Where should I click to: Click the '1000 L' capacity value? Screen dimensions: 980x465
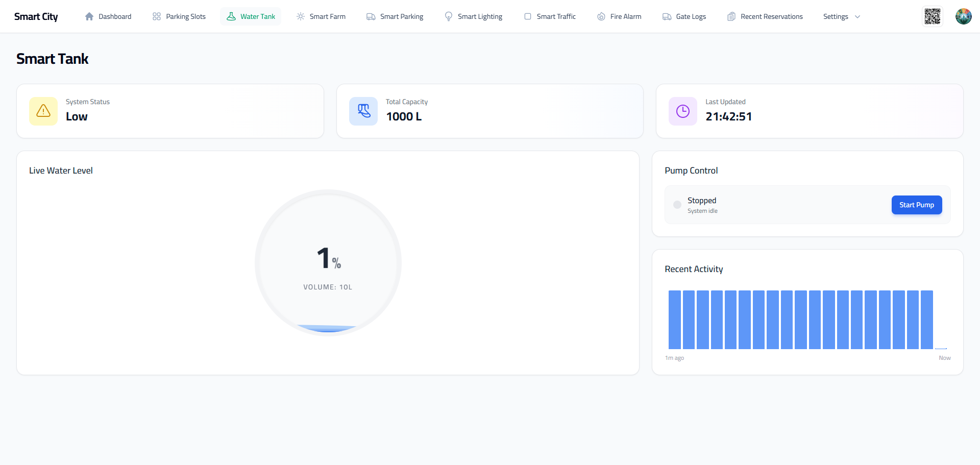pos(404,116)
